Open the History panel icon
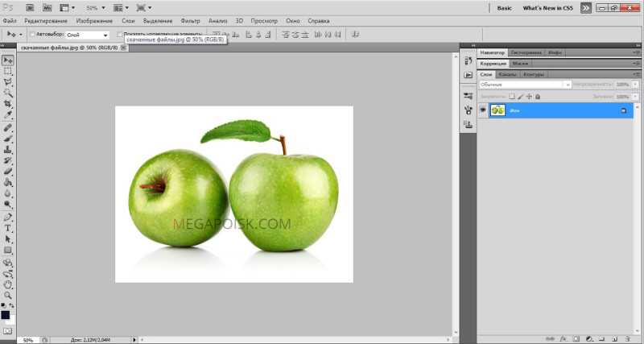The image size is (644, 344). tap(469, 61)
